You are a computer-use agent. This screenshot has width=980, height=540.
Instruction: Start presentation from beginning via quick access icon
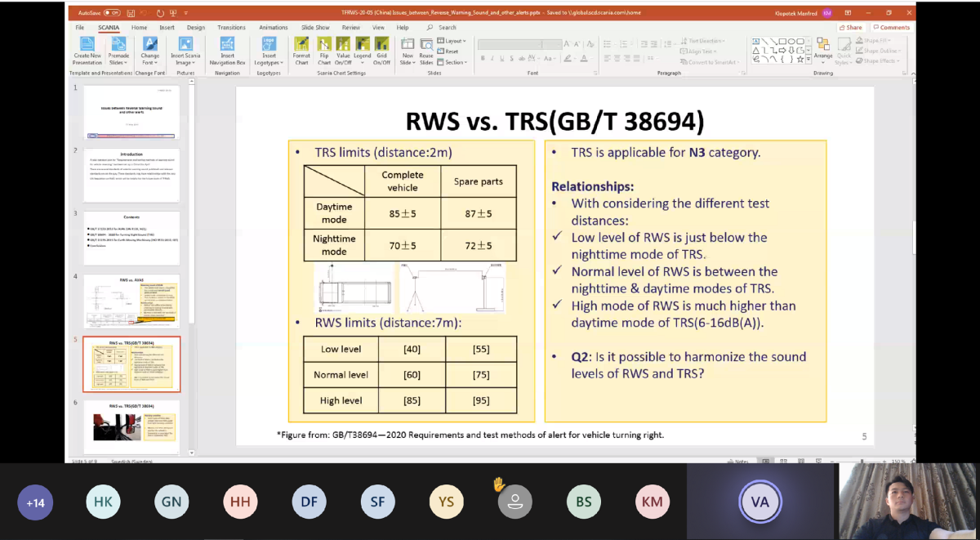[174, 13]
